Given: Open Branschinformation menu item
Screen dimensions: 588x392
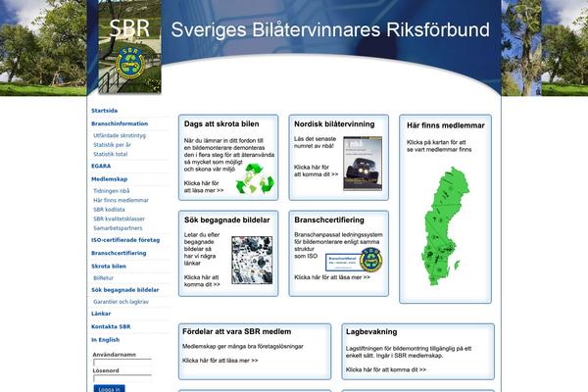Looking at the screenshot, I should coord(120,123).
